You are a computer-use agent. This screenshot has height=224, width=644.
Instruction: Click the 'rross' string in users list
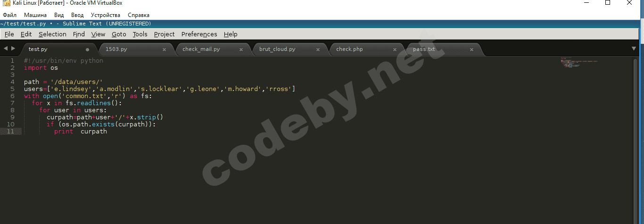click(278, 89)
